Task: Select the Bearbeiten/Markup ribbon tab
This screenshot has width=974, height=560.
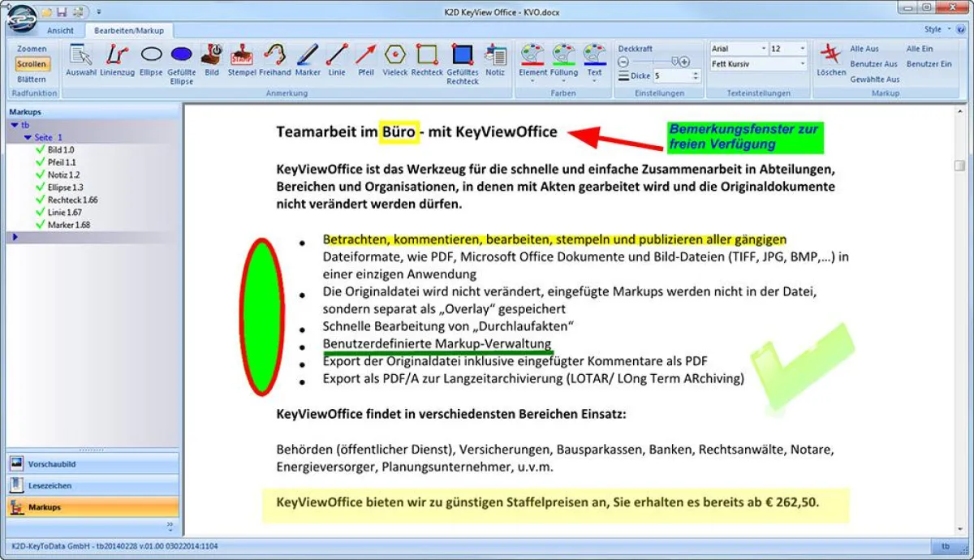Action: click(x=128, y=31)
